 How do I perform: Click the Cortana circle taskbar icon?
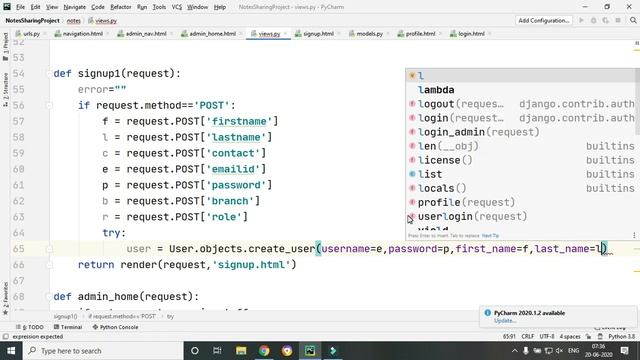[x=195, y=351]
